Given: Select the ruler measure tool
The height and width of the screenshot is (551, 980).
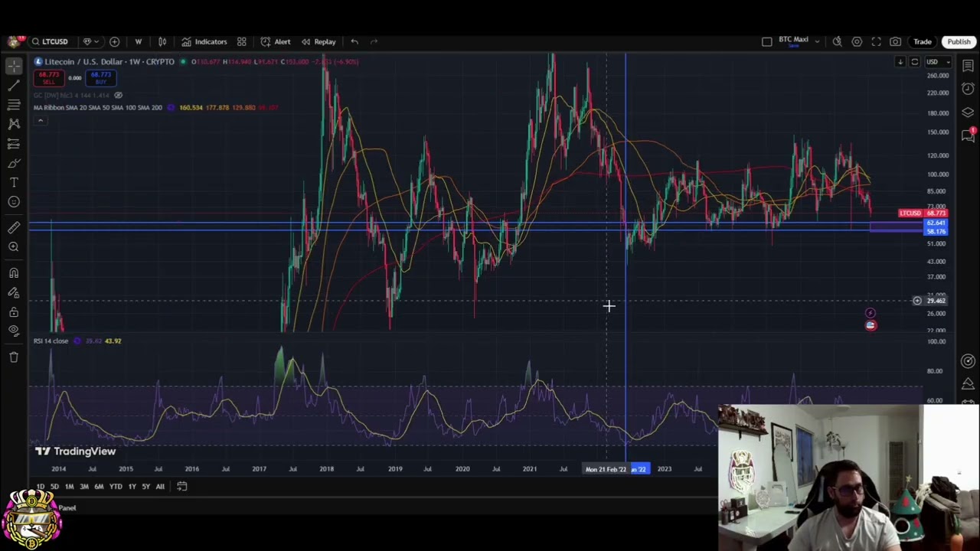Looking at the screenshot, I should click(x=14, y=227).
